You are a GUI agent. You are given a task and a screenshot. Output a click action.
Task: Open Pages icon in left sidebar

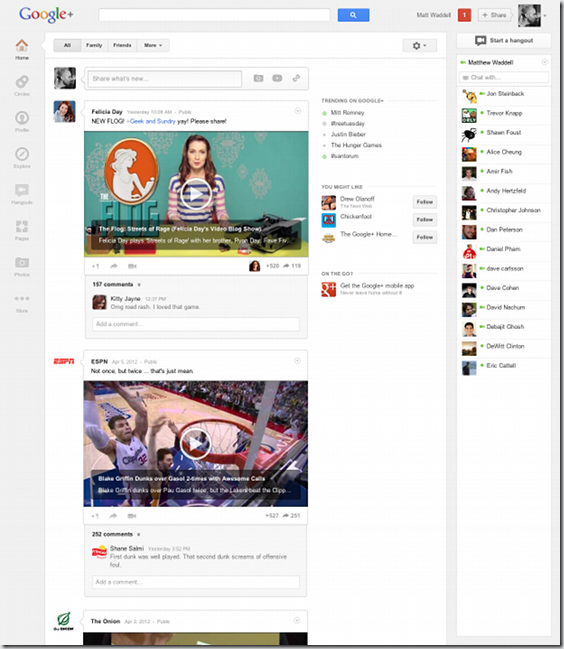pyautogui.click(x=22, y=226)
